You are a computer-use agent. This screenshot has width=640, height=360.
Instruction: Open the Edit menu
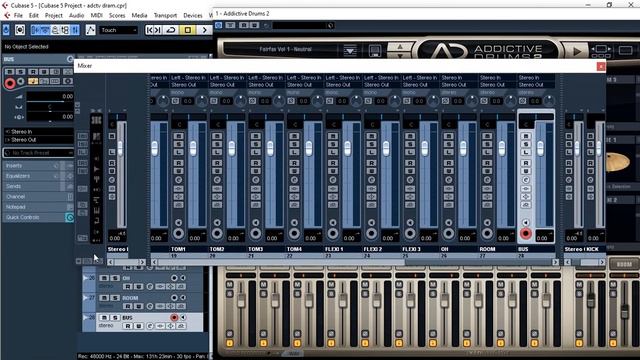tap(33, 16)
